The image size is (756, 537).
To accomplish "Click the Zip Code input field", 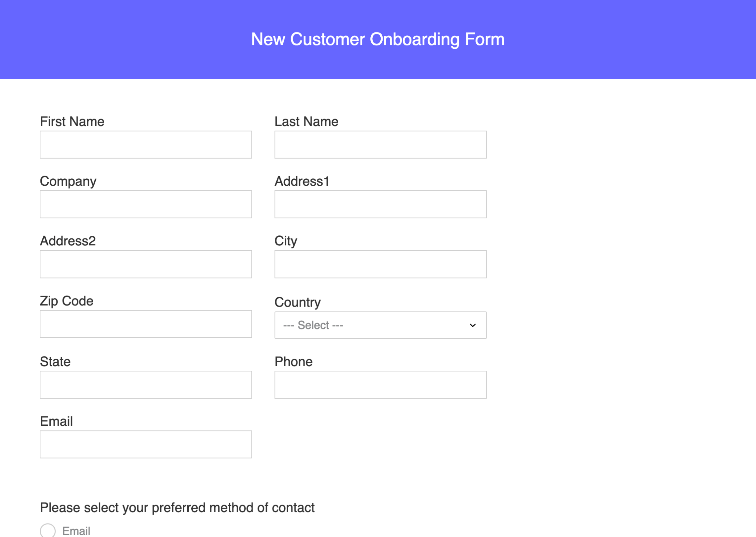I will [x=146, y=324].
